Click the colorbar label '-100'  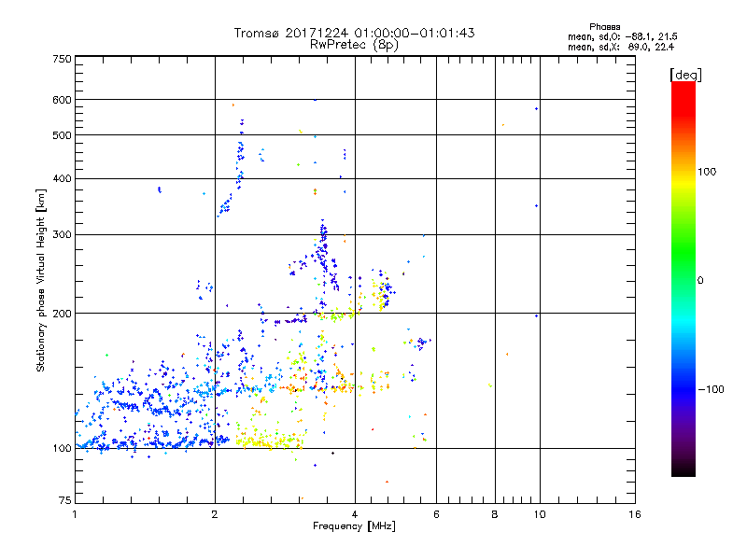pyautogui.click(x=712, y=389)
